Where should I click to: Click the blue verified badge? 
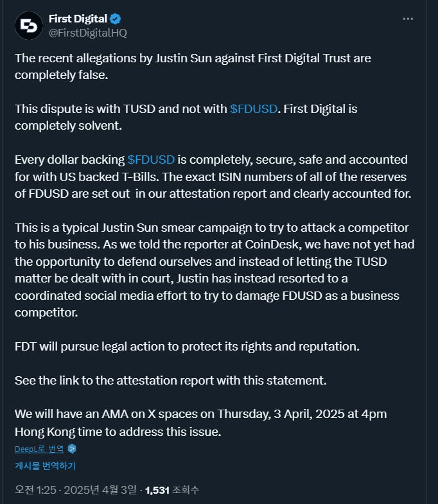click(115, 19)
